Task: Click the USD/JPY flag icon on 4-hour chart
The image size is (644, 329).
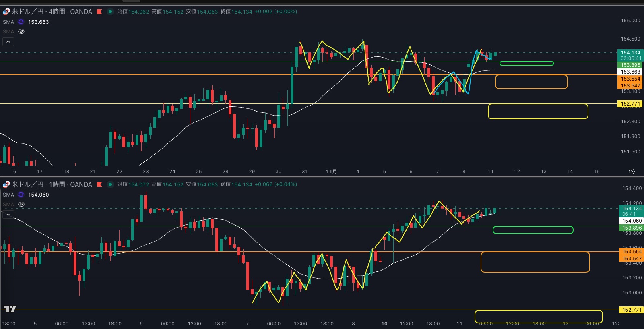Action: tap(6, 12)
